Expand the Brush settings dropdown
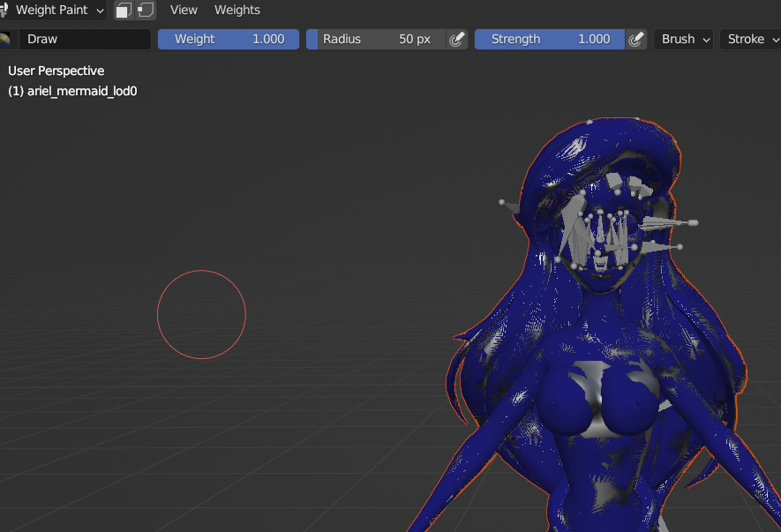This screenshot has width=781, height=532. click(x=683, y=40)
